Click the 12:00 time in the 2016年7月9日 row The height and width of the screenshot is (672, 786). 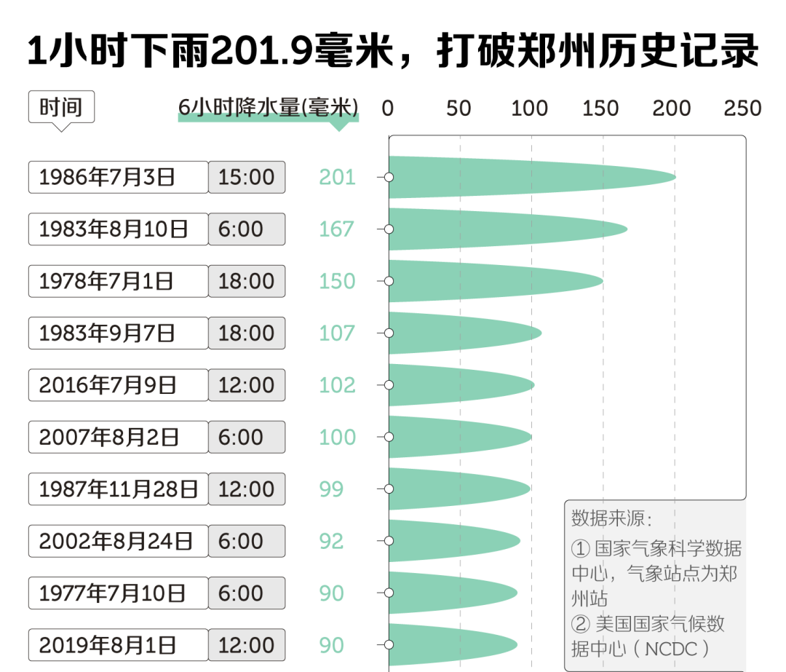[x=247, y=385]
